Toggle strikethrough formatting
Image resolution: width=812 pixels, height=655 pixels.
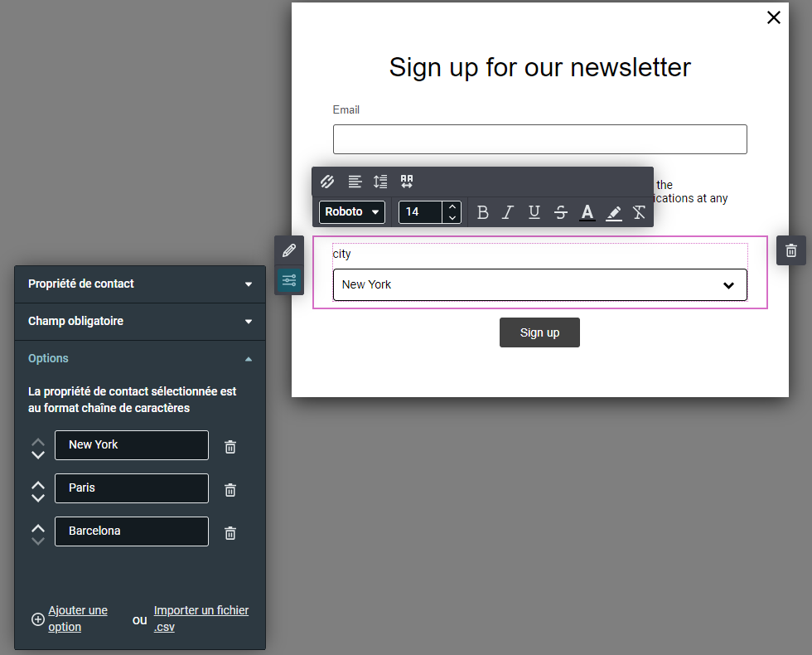tap(561, 212)
